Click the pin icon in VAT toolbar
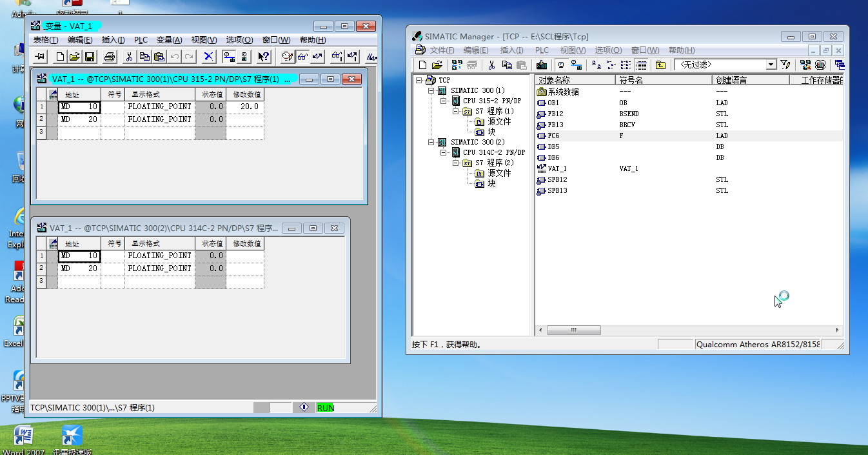The width and height of the screenshot is (868, 455). (x=40, y=57)
